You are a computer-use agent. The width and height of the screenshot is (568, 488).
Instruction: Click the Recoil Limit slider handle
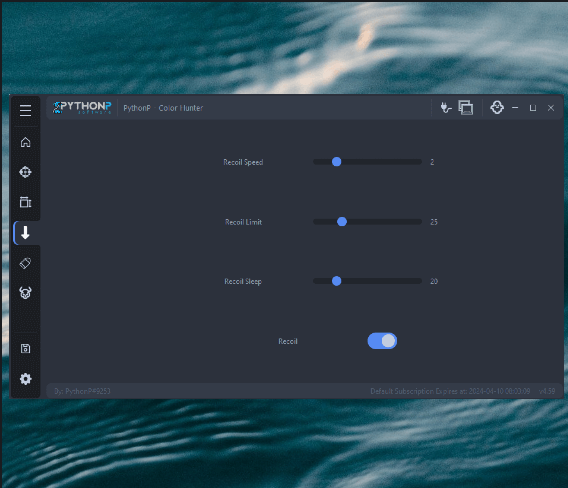tap(342, 221)
